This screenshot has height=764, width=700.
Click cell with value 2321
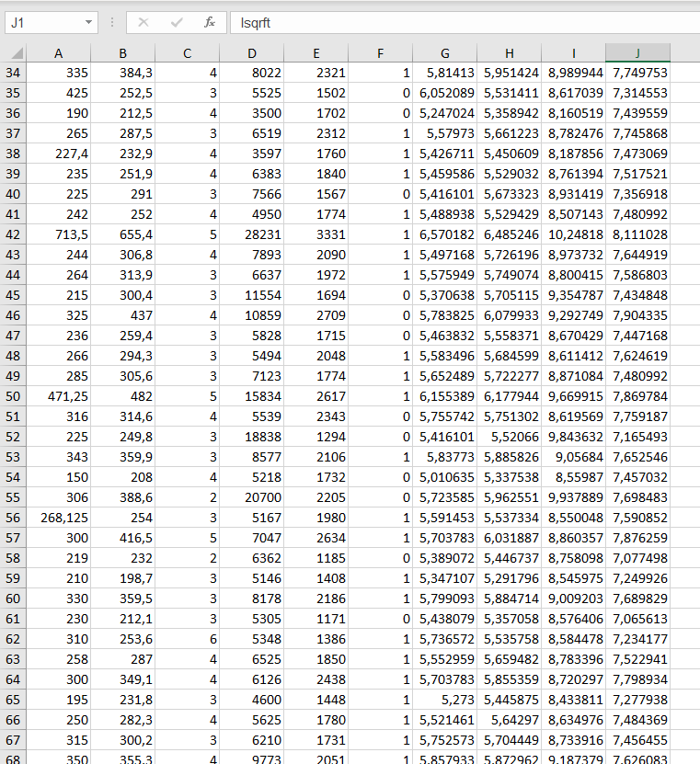point(316,73)
